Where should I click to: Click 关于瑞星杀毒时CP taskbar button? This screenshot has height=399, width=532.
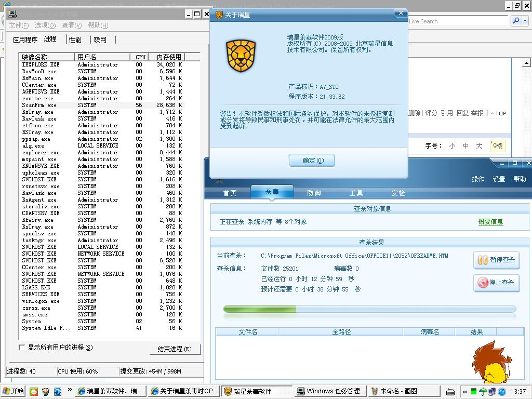tap(183, 391)
